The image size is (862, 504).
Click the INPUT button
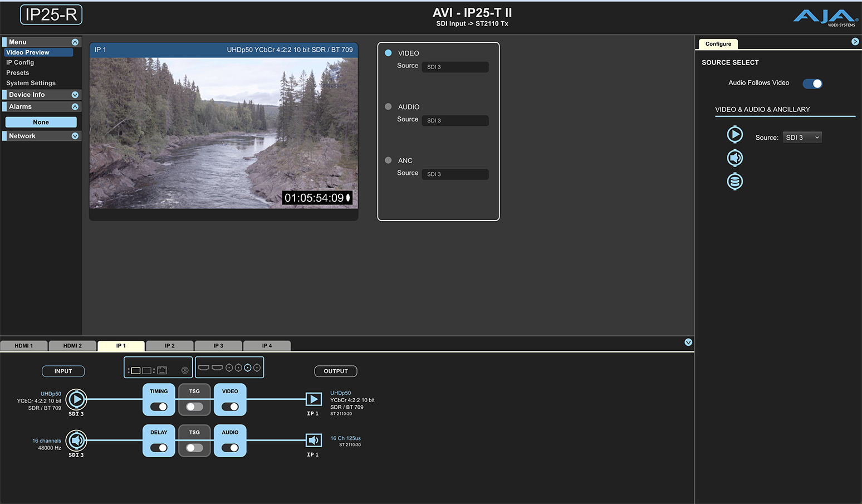point(63,371)
